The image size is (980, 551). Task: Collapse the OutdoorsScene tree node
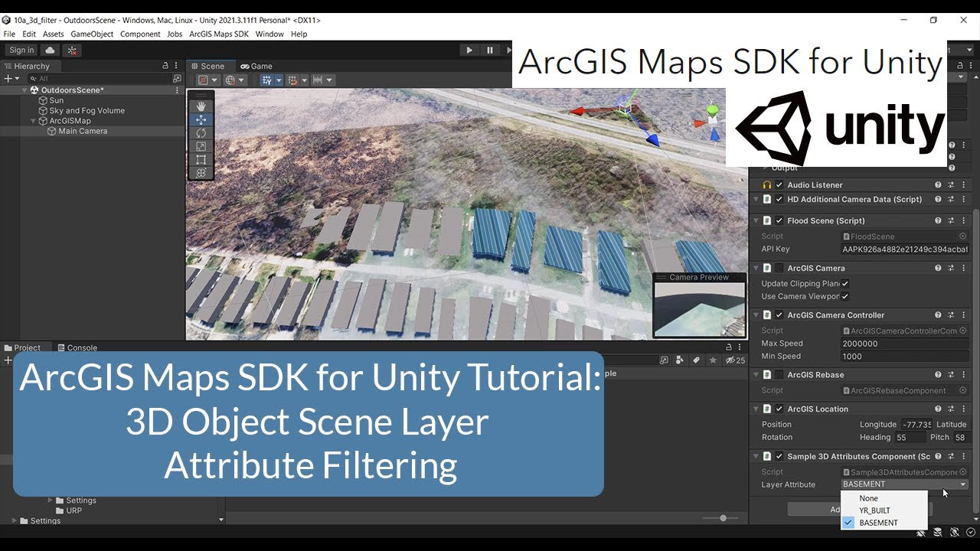(x=24, y=90)
